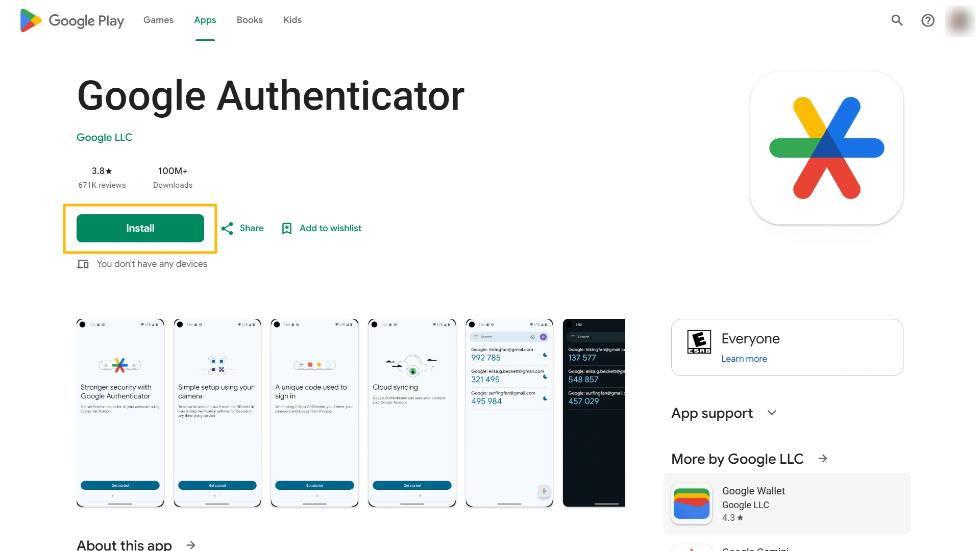Click the arrow beside More by Google LLC
The height and width of the screenshot is (551, 980).
pos(823,459)
